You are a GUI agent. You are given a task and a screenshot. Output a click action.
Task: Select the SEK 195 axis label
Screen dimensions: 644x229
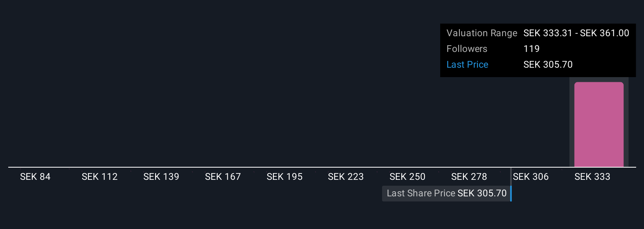(285, 177)
